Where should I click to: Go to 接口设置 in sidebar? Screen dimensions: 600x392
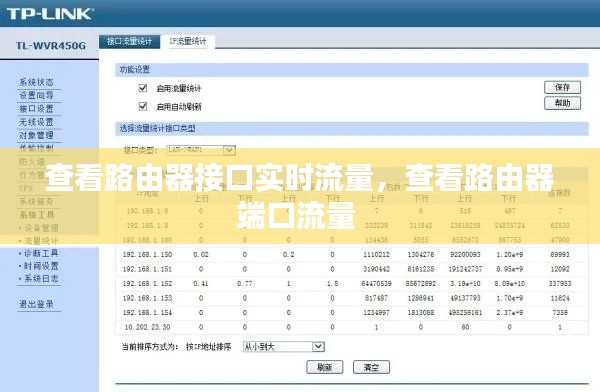click(36, 109)
